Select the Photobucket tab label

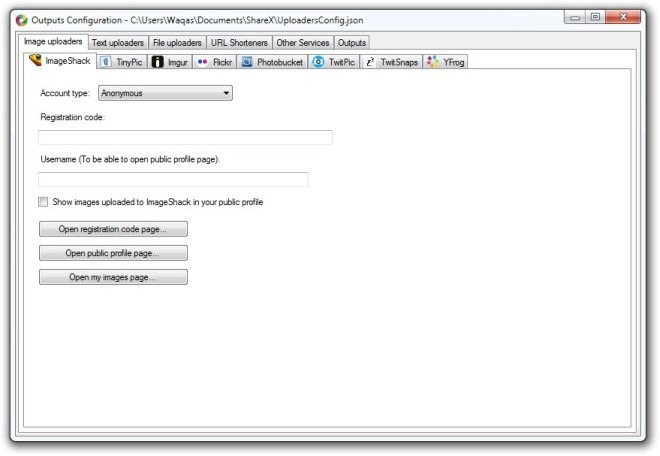pos(280,62)
